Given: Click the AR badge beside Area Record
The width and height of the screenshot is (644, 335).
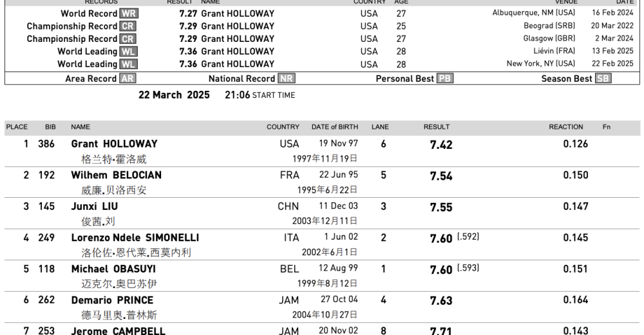Looking at the screenshot, I should (128, 79).
